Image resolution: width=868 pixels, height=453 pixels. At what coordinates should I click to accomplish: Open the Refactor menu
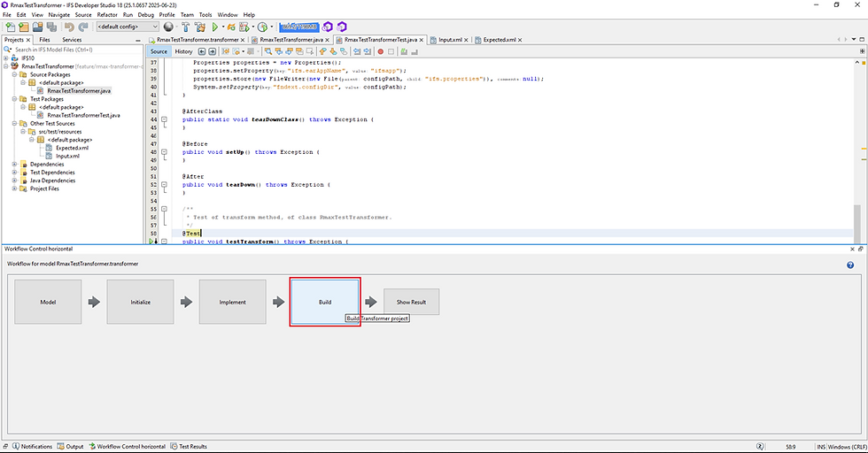pyautogui.click(x=107, y=15)
